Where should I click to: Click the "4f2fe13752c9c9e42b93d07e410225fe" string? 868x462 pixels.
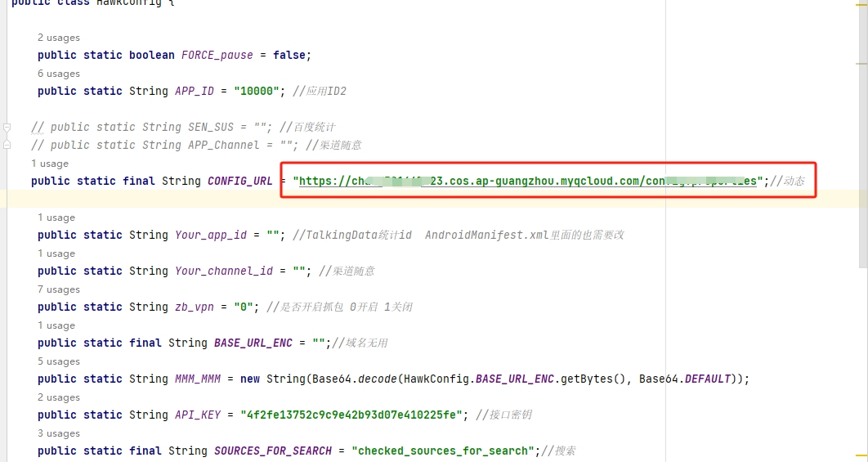[354, 415]
